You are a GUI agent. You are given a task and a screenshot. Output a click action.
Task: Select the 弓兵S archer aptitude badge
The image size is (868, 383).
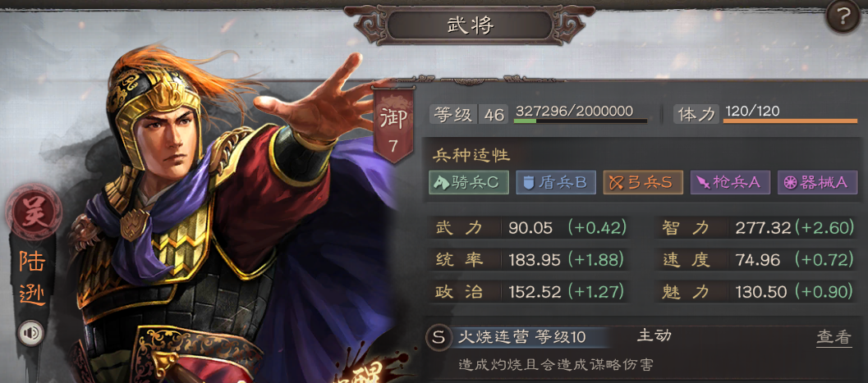point(643,183)
